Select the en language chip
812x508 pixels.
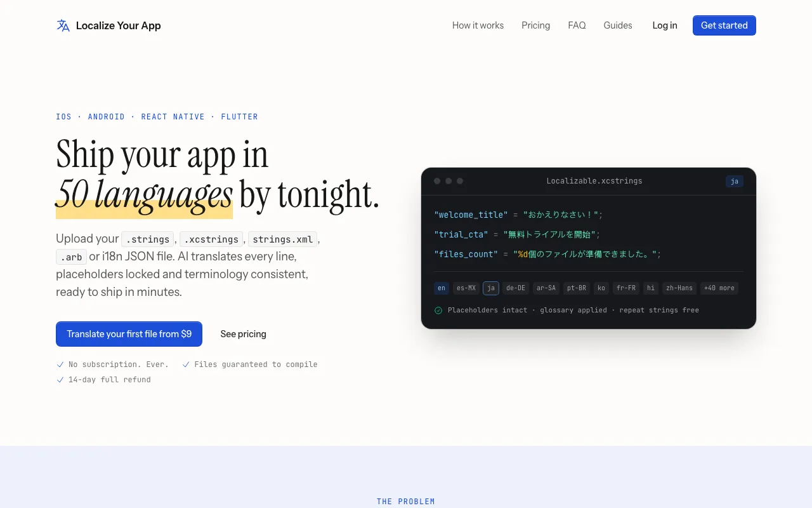pos(442,288)
